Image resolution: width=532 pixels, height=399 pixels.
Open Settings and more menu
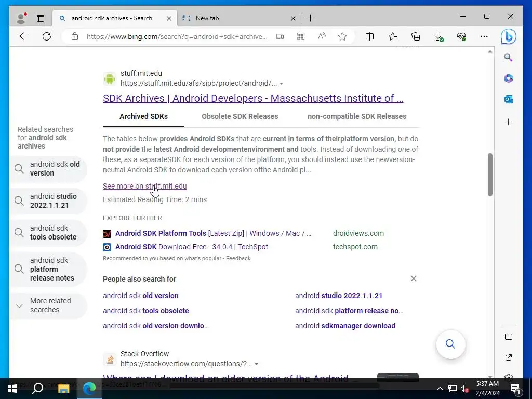coord(484,36)
